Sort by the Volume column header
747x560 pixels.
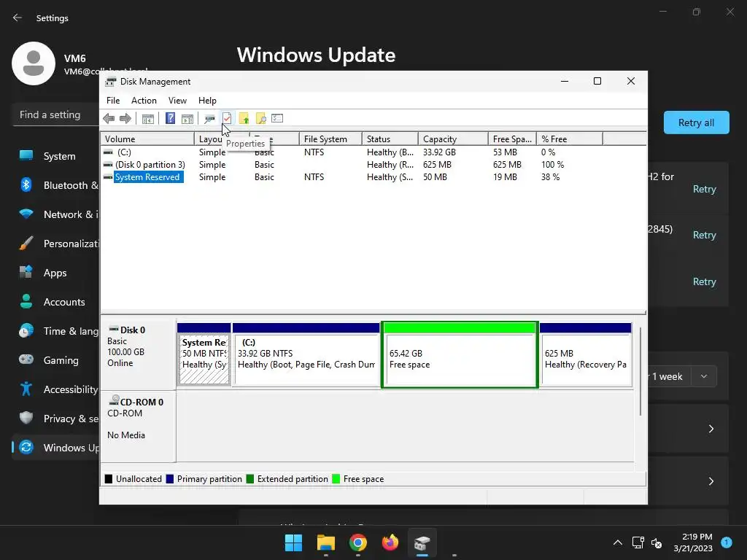coord(147,139)
